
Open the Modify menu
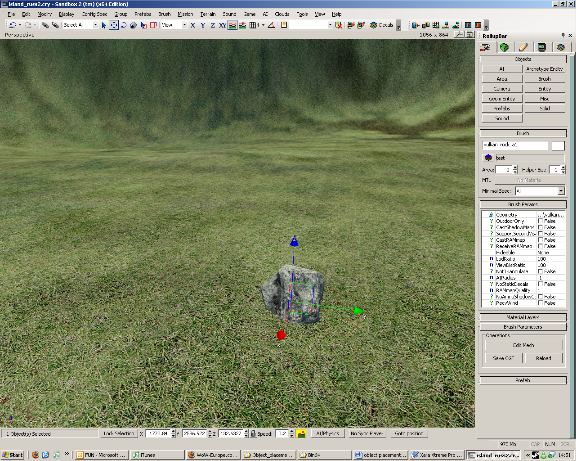point(45,14)
